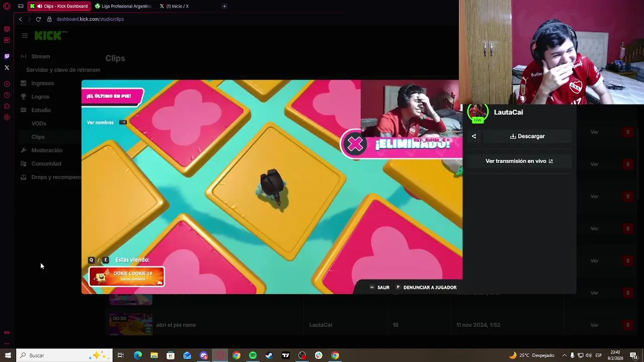Click Ver on 'abri el pie nene' row

[x=594, y=325]
